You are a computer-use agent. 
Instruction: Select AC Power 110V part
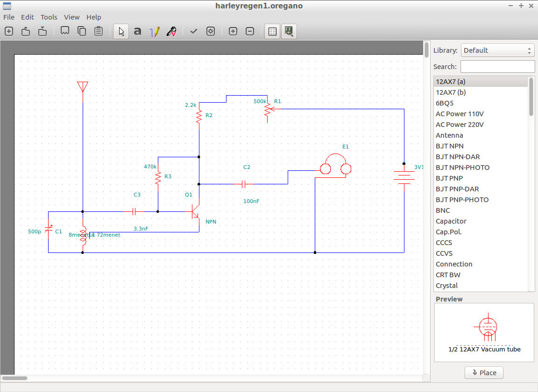(x=481, y=114)
